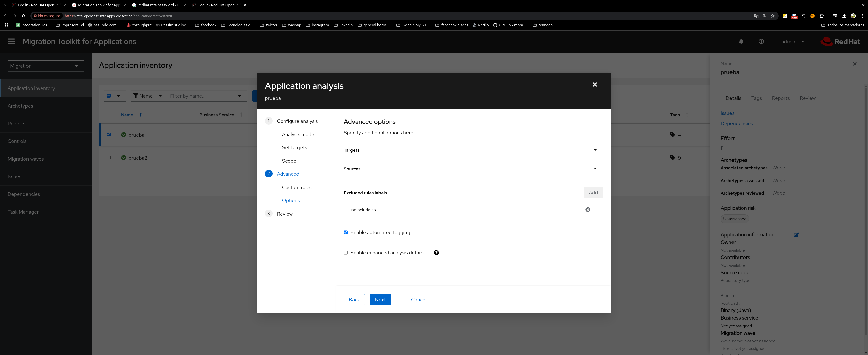This screenshot has height=355, width=868.
Task: Click the edit application information pencil icon
Action: (796, 235)
